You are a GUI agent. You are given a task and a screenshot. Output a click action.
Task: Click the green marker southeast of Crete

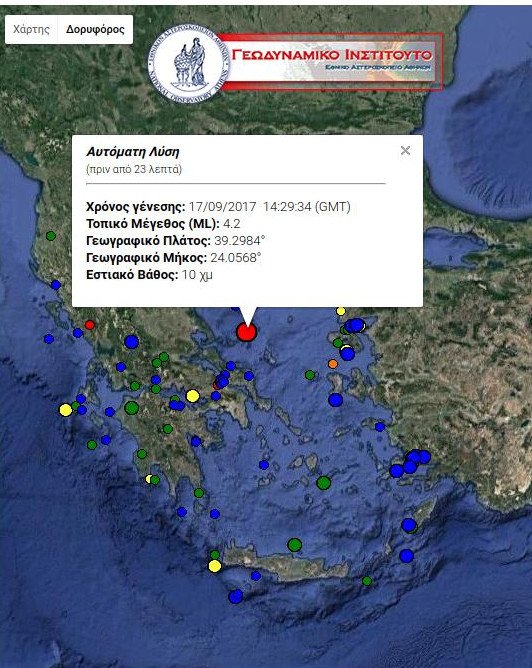click(367, 581)
